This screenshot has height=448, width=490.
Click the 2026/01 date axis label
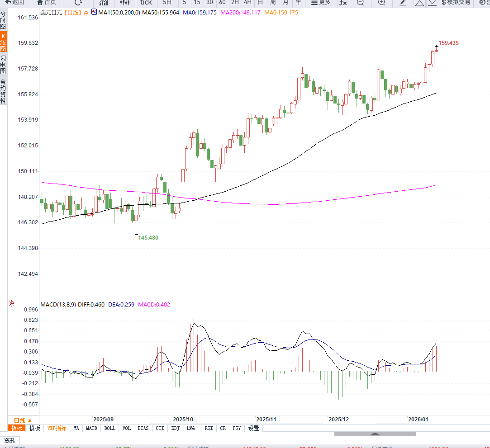click(418, 419)
